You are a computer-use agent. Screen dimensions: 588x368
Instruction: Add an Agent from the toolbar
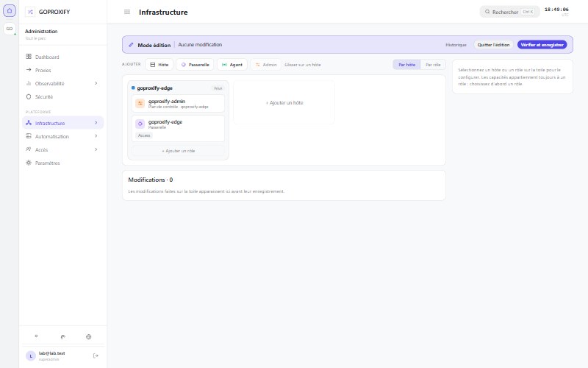pyautogui.click(x=232, y=65)
